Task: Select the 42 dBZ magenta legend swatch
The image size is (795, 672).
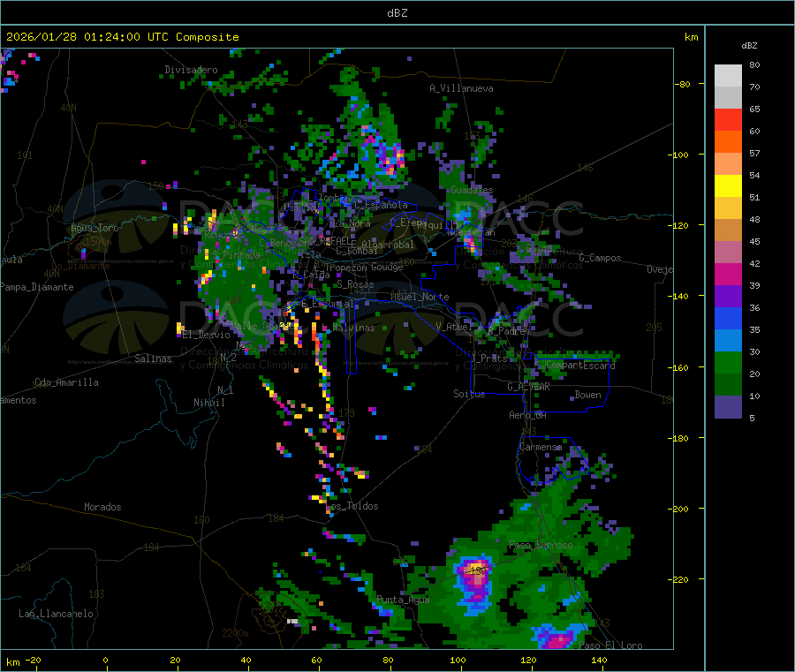Action: 728,274
